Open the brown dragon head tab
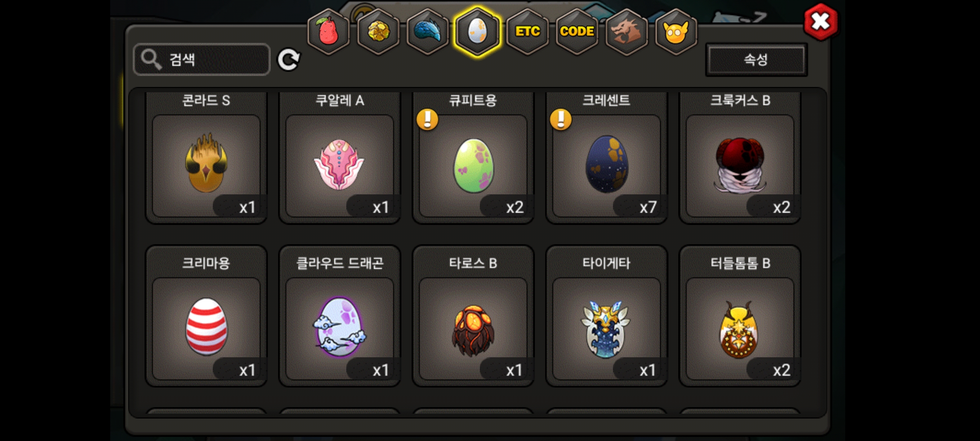The width and height of the screenshot is (980, 441). [626, 31]
